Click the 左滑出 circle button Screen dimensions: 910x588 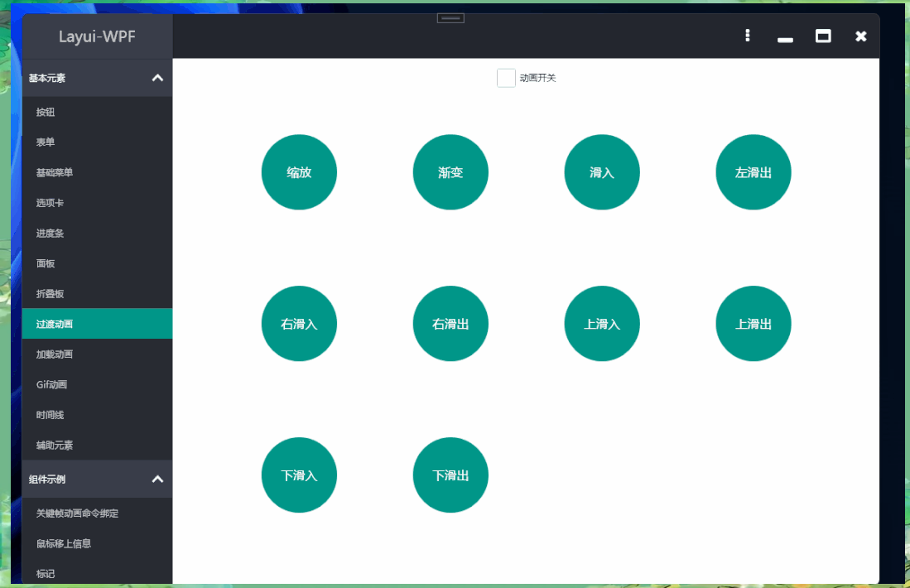754,172
